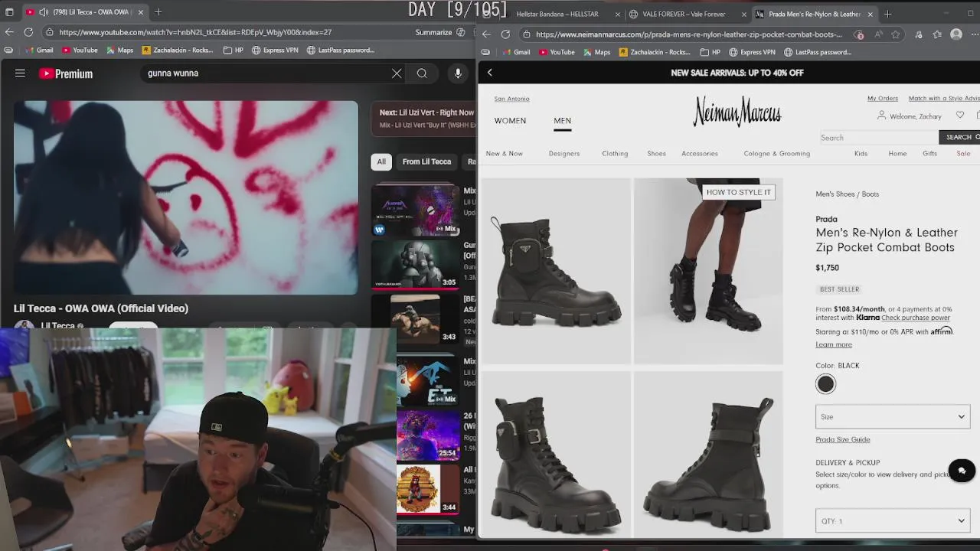The width and height of the screenshot is (980, 551).
Task: Open the 3:05 duration video thumbnail
Action: coord(416,264)
